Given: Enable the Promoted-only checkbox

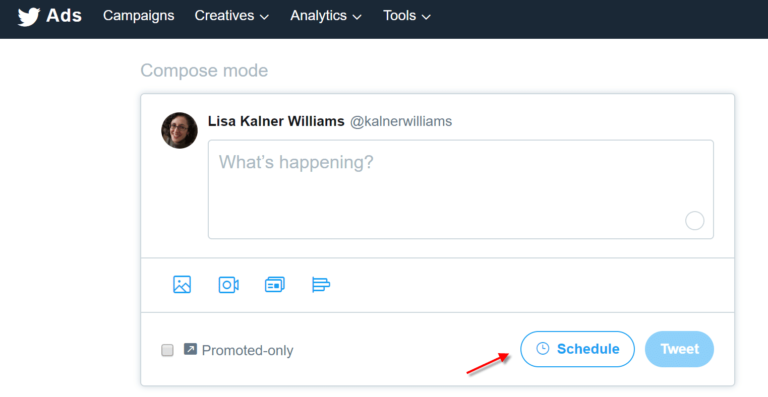Looking at the screenshot, I should [168, 350].
